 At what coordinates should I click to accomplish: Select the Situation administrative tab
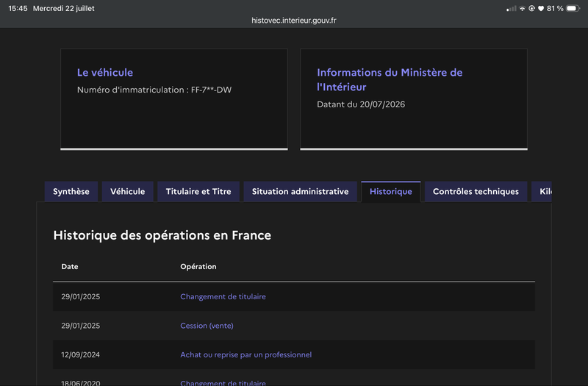tap(300, 192)
